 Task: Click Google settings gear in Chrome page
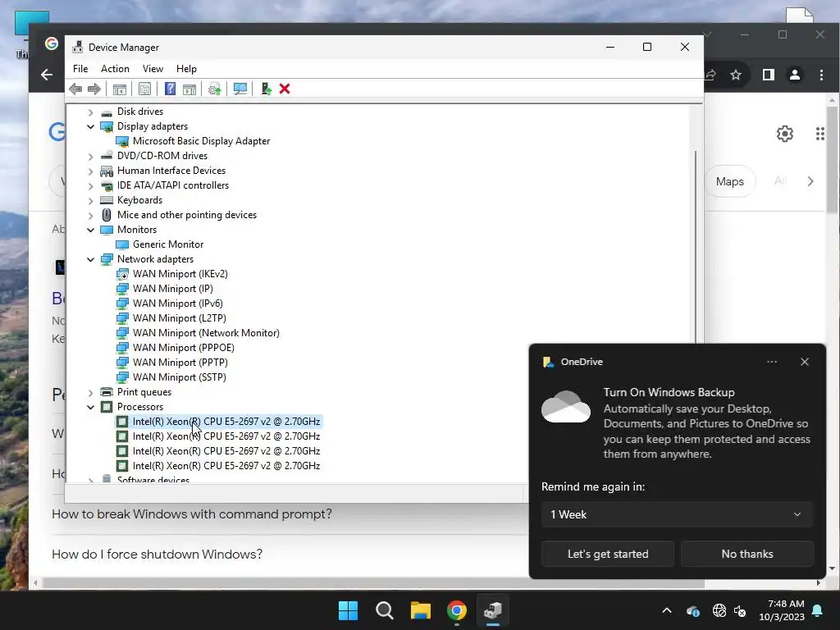pyautogui.click(x=784, y=134)
